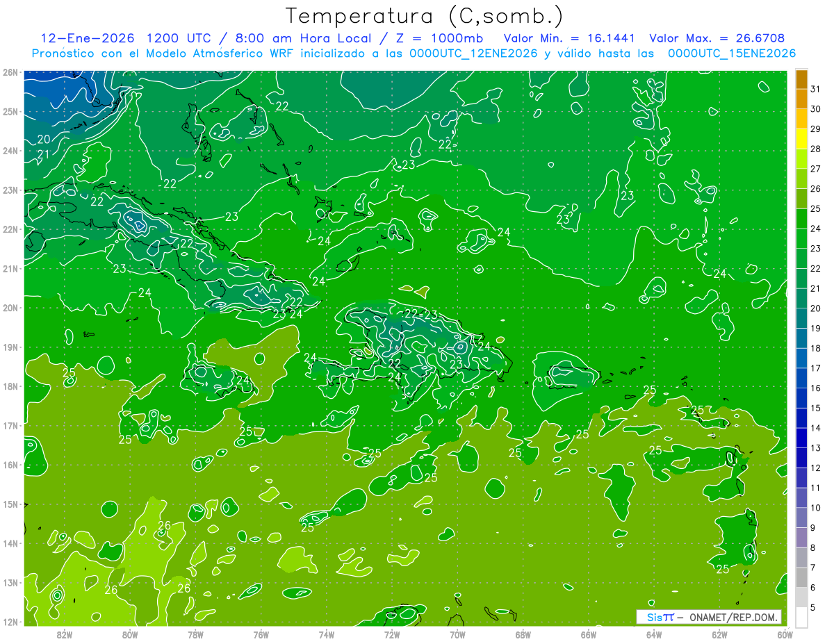The image size is (834, 644).
Task: Click the yellow swatch between 28 and 29
Action: [801, 139]
